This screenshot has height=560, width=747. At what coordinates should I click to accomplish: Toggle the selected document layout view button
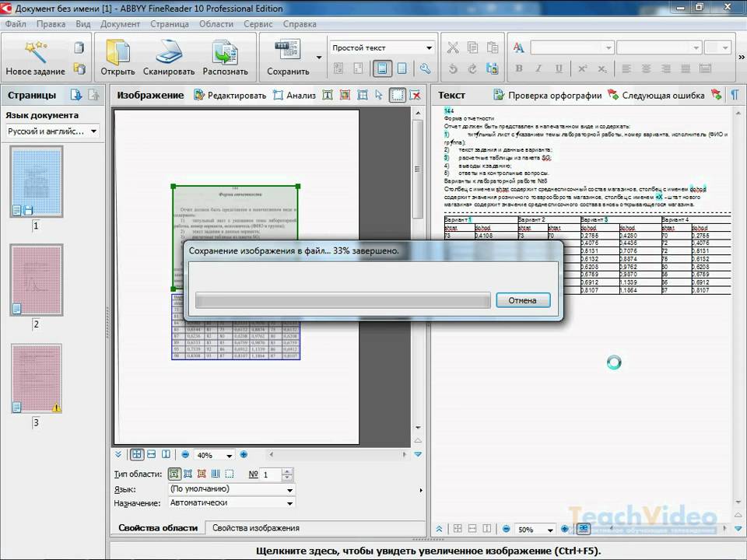pyautogui.click(x=382, y=68)
